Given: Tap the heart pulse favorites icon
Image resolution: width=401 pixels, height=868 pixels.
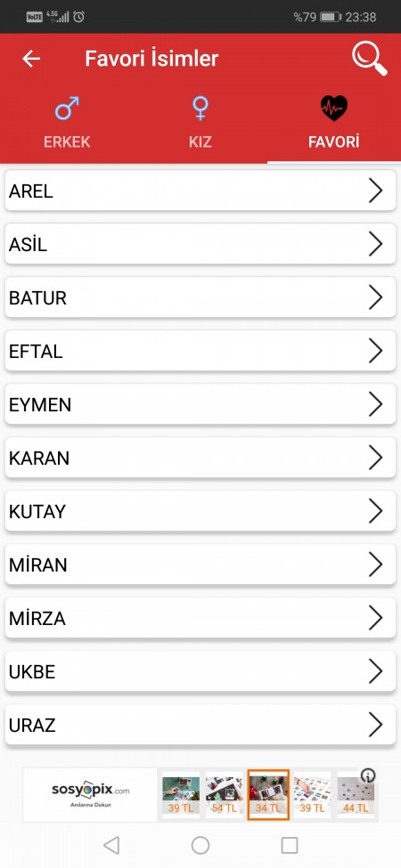Looking at the screenshot, I should [x=334, y=108].
